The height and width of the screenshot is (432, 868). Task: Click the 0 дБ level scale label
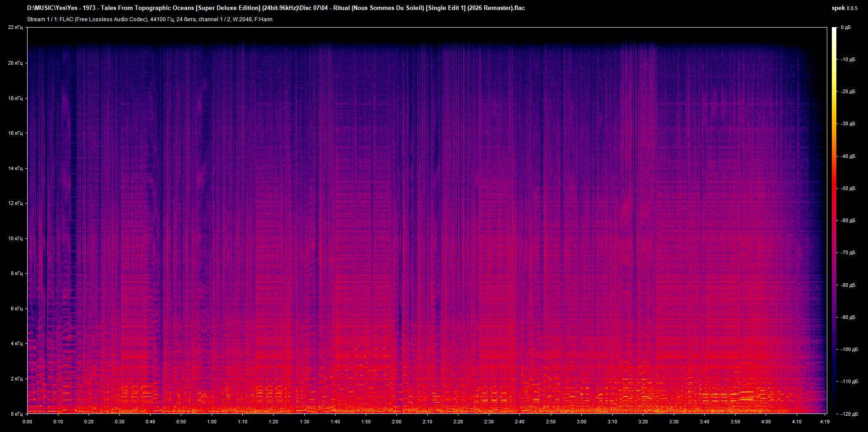[846, 28]
